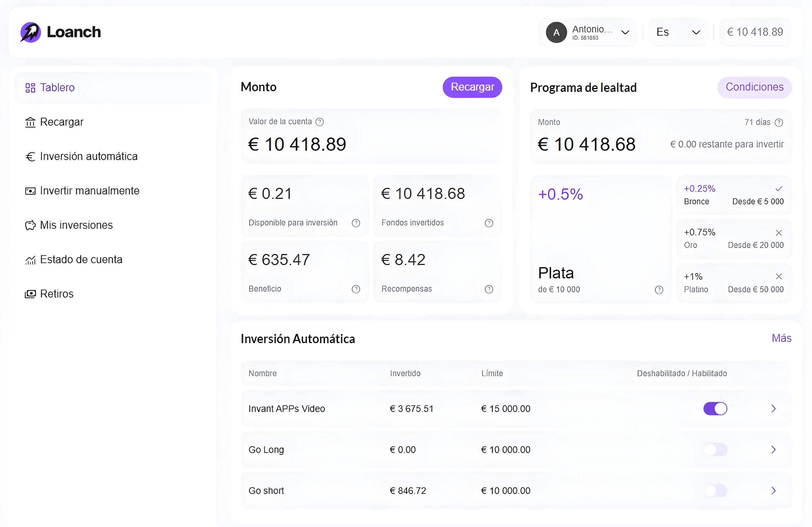This screenshot has height=527, width=812.
Task: Click help icon in Recompensas card
Action: click(x=489, y=289)
